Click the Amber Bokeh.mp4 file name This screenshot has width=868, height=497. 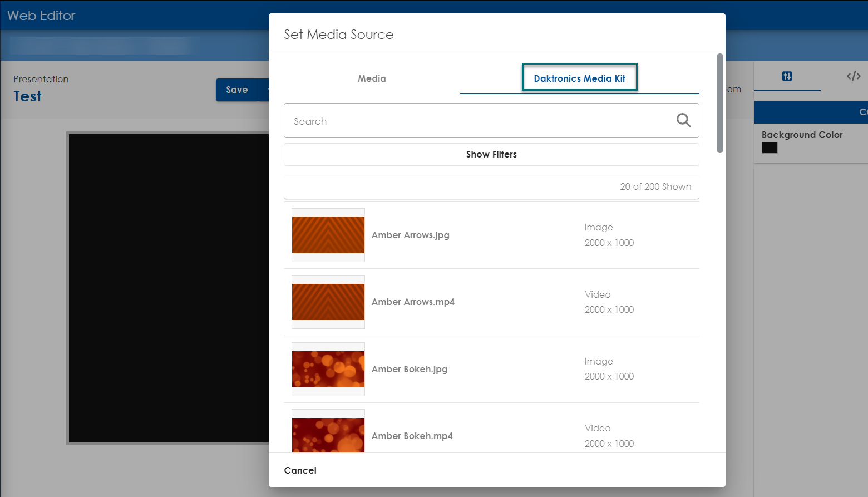pyautogui.click(x=412, y=436)
